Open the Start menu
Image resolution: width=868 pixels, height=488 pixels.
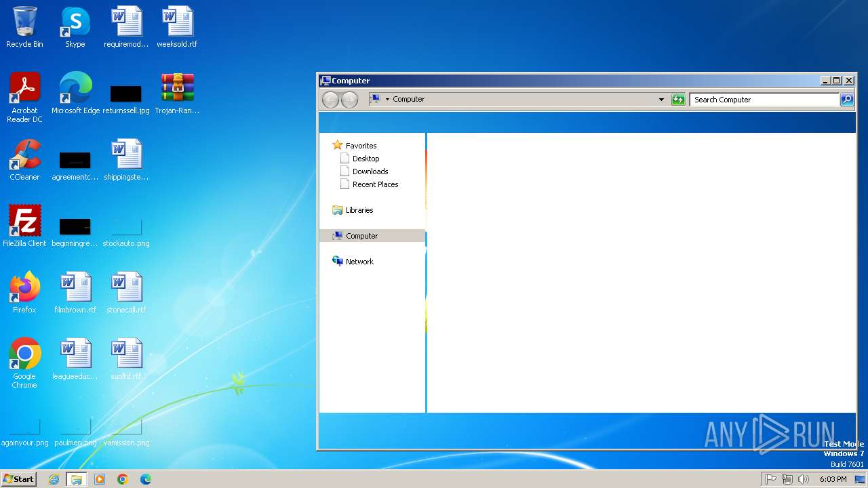pos(18,479)
